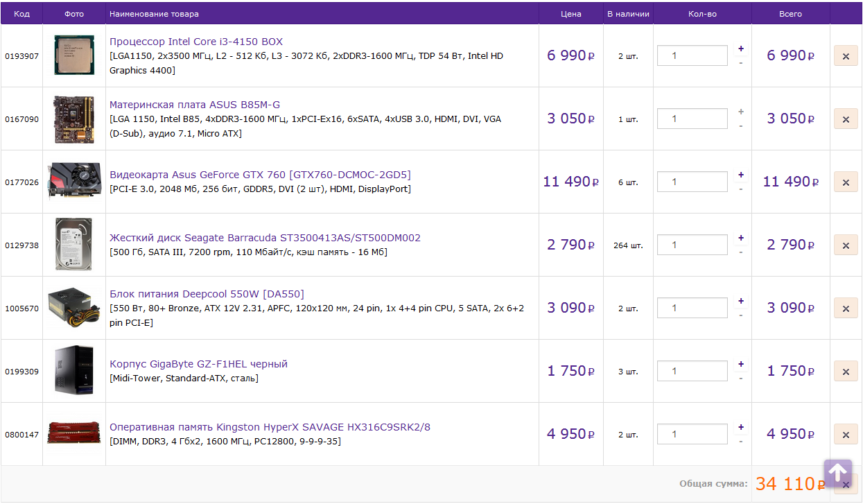This screenshot has width=863, height=504.
Task: Increase quantity of Kingston HyperX memory
Action: (x=741, y=427)
